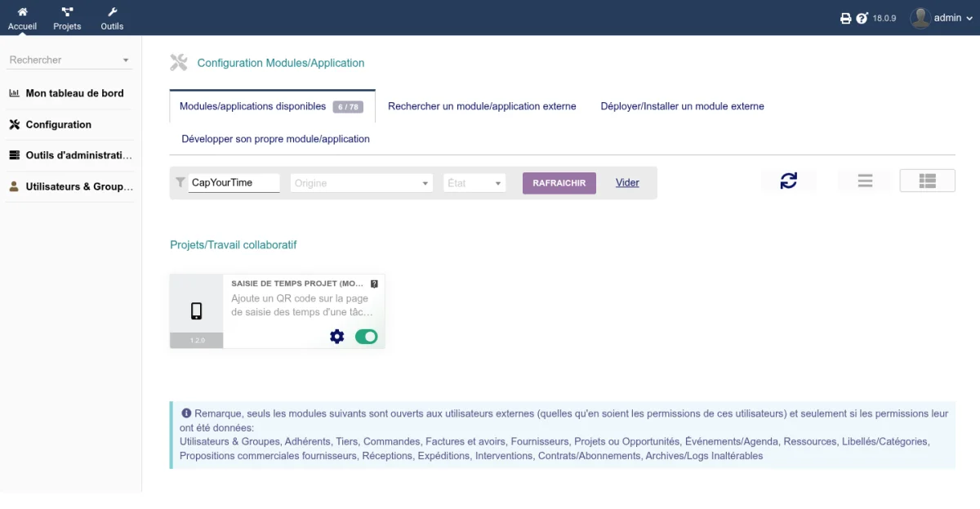Image resolution: width=980 pixels, height=509 pixels.
Task: Open the admin user dropdown
Action: (952, 18)
